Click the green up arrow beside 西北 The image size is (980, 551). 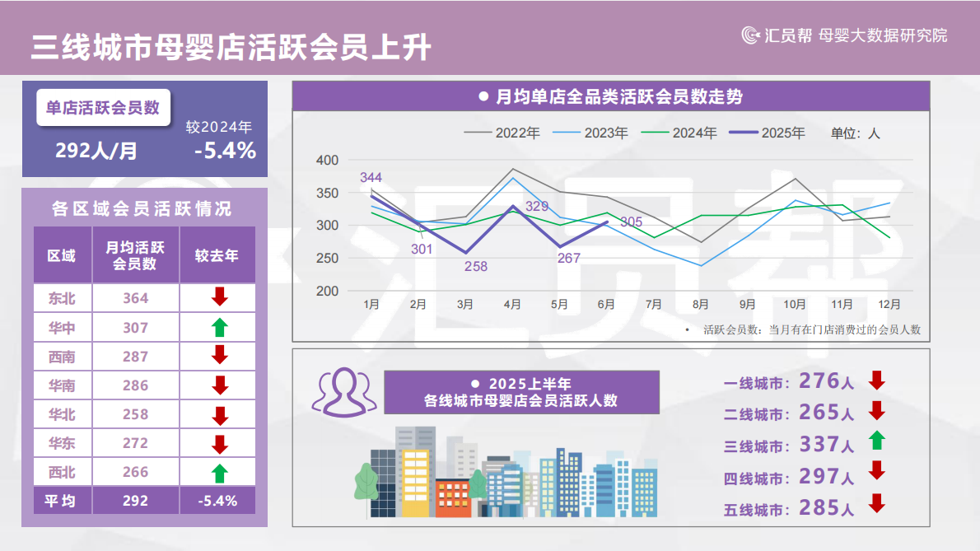(x=217, y=472)
